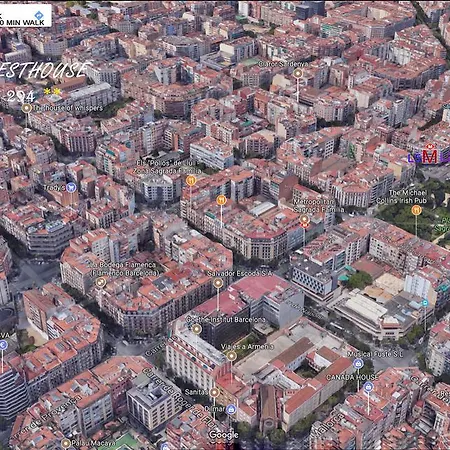Select the 'Musical Juste S.L.' label
Screen dimensions: 450x450
pyautogui.click(x=375, y=354)
